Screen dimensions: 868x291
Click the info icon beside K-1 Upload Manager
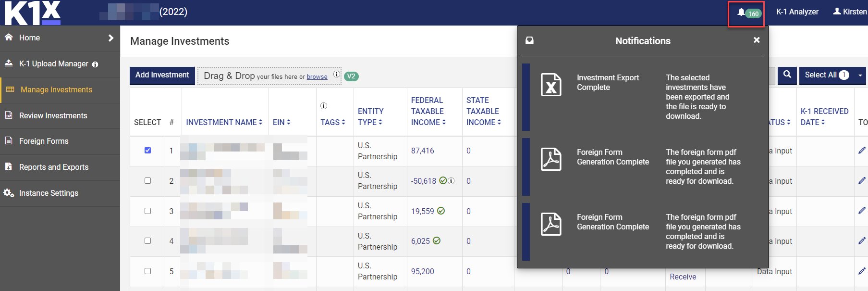95,64
